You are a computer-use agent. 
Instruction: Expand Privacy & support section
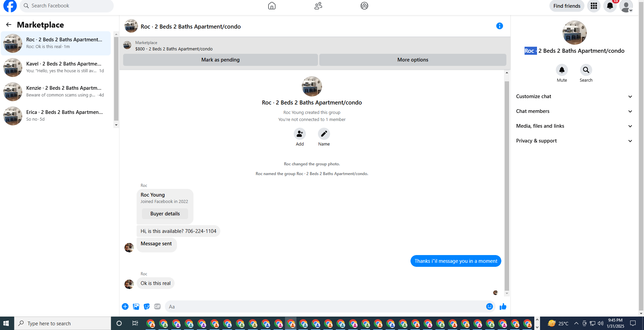coord(574,141)
